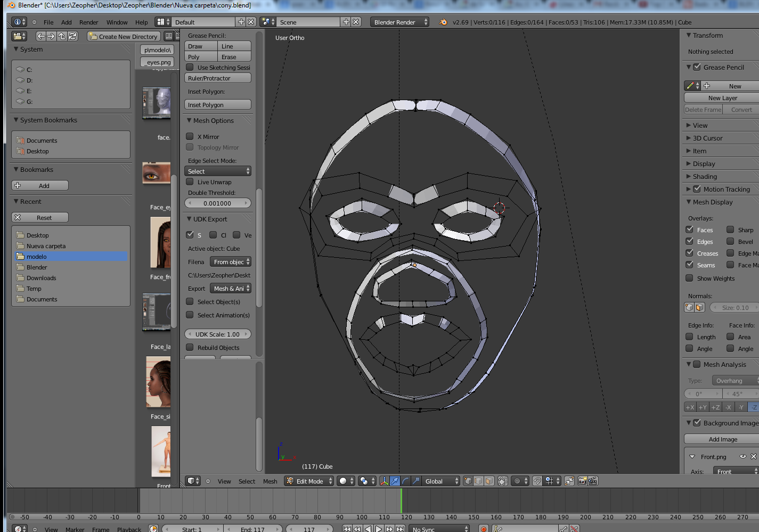Expand the 3D Cursor panel
This screenshot has height=532, width=759.
point(707,138)
